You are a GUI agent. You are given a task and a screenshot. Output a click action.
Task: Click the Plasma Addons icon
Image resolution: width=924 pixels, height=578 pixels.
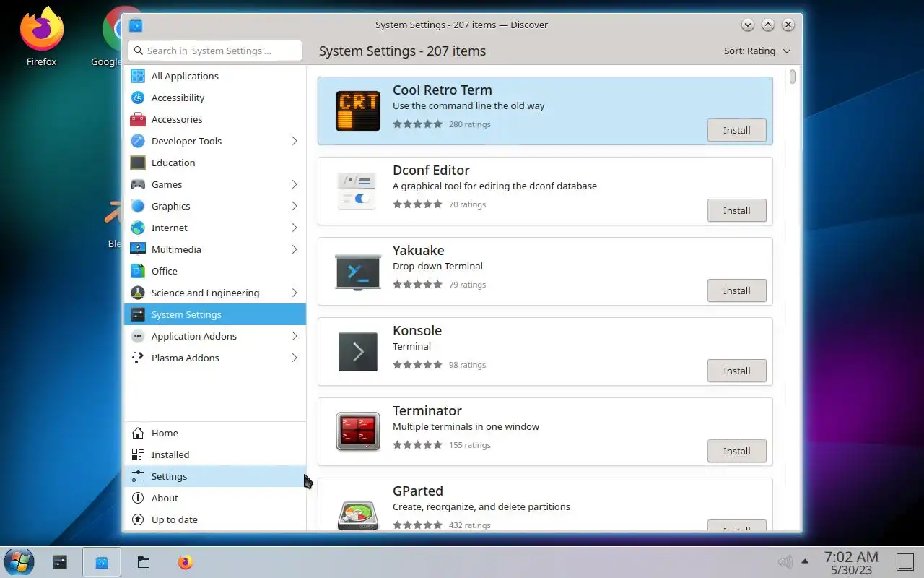(138, 358)
